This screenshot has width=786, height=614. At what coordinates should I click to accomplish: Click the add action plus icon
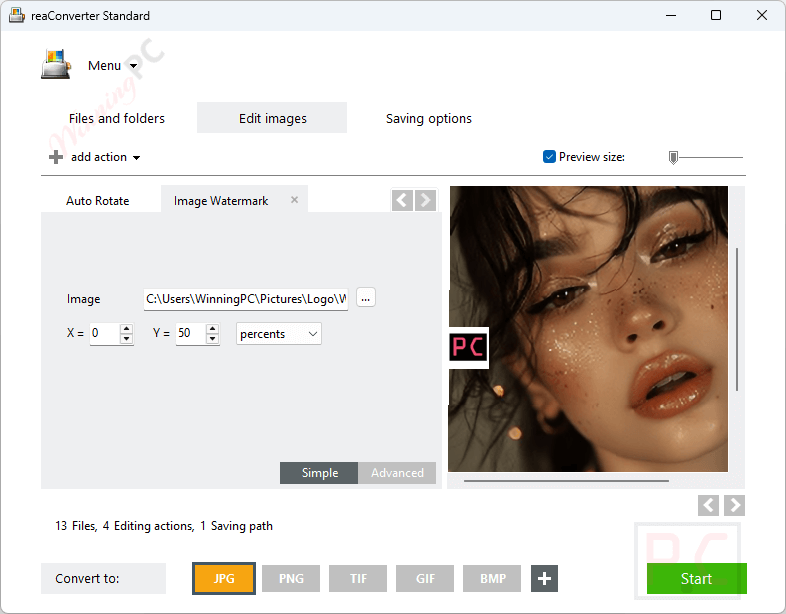(x=56, y=157)
